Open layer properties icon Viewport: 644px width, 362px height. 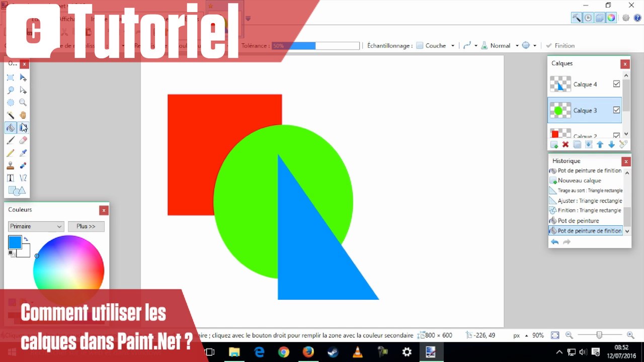[623, 145]
